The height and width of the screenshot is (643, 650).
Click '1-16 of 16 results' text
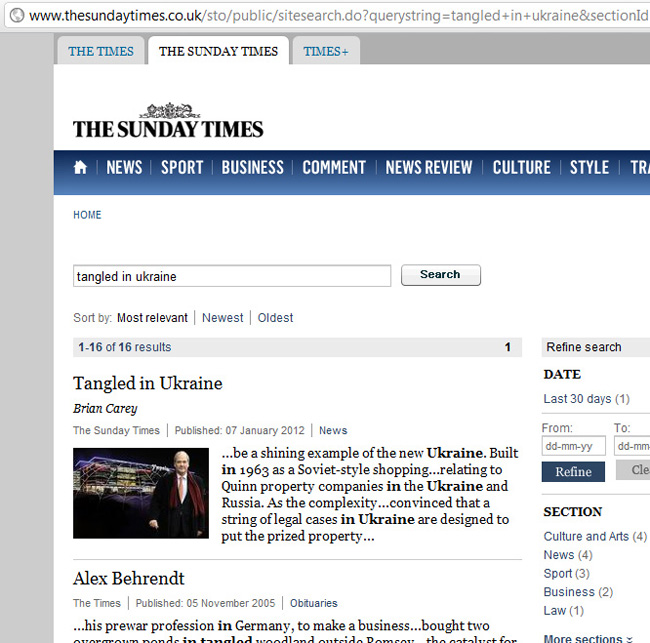125,347
